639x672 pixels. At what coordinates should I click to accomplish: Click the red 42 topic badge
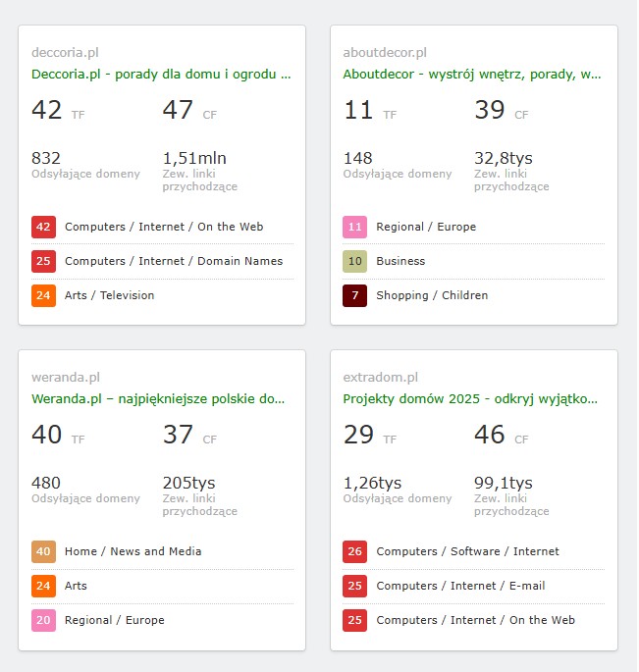click(43, 227)
